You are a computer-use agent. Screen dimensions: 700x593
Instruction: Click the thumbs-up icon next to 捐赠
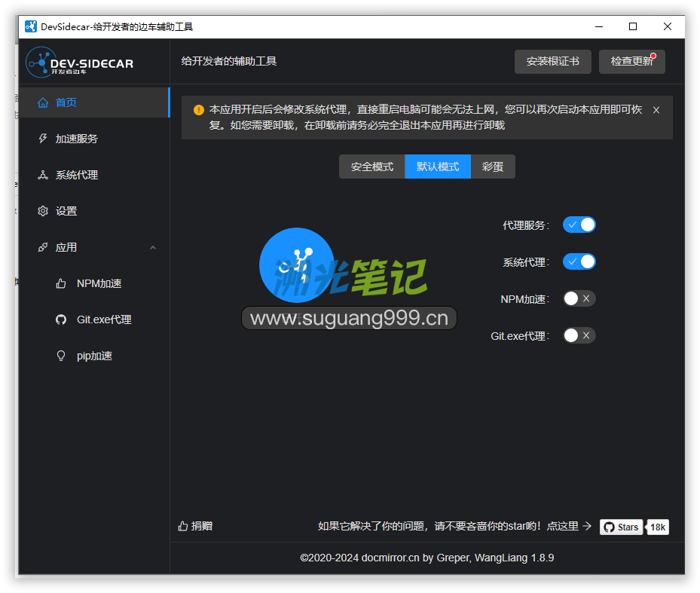[183, 526]
